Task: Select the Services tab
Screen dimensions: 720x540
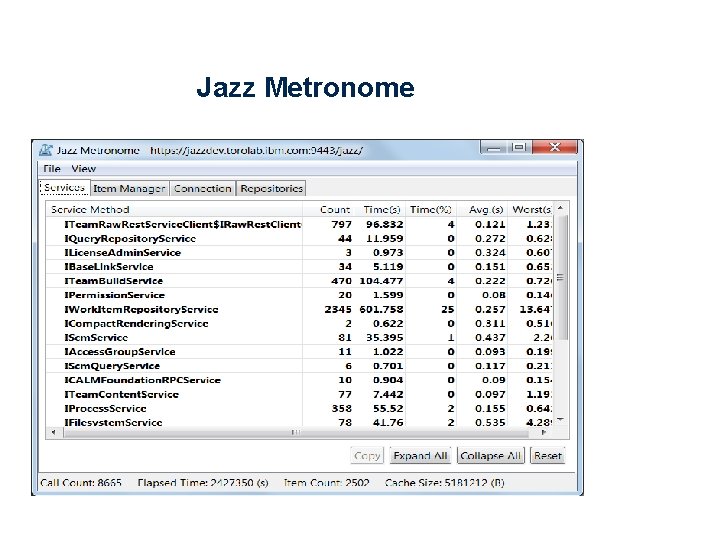Action: (x=64, y=187)
